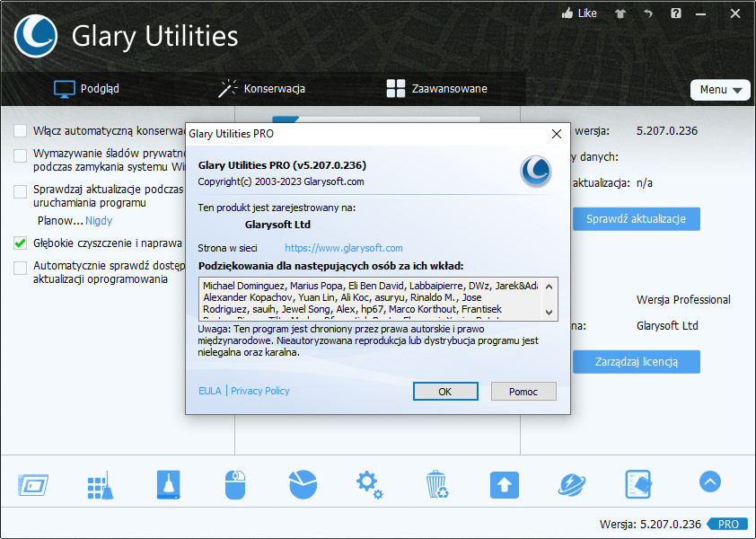Launch the disk cleaner icon
The height and width of the screenshot is (539, 756).
tap(168, 484)
